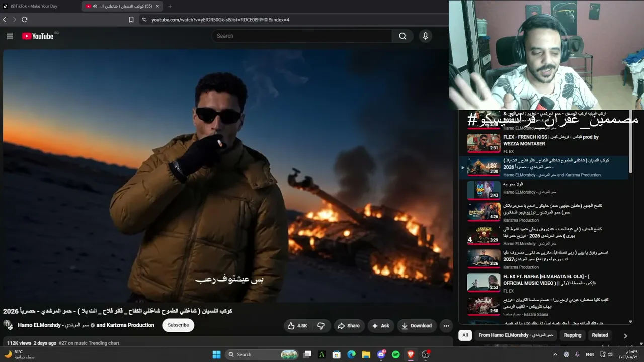The height and width of the screenshot is (362, 644).
Task: Dislike the video with thumbs-down button
Action: (x=321, y=326)
